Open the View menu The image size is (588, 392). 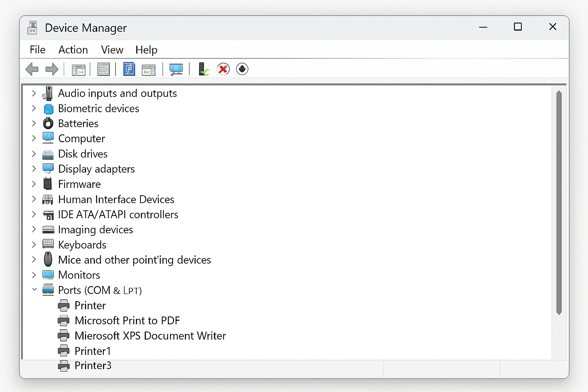(112, 50)
